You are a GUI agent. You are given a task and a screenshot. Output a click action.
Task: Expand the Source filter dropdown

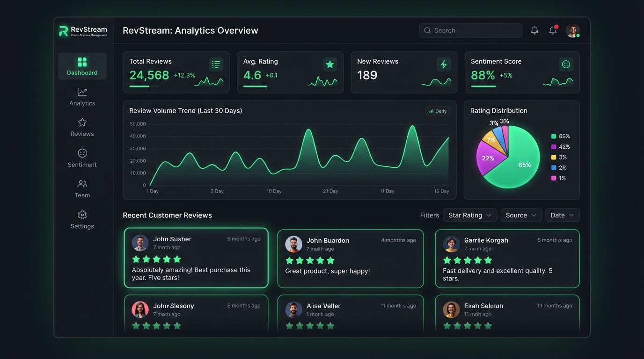point(521,215)
